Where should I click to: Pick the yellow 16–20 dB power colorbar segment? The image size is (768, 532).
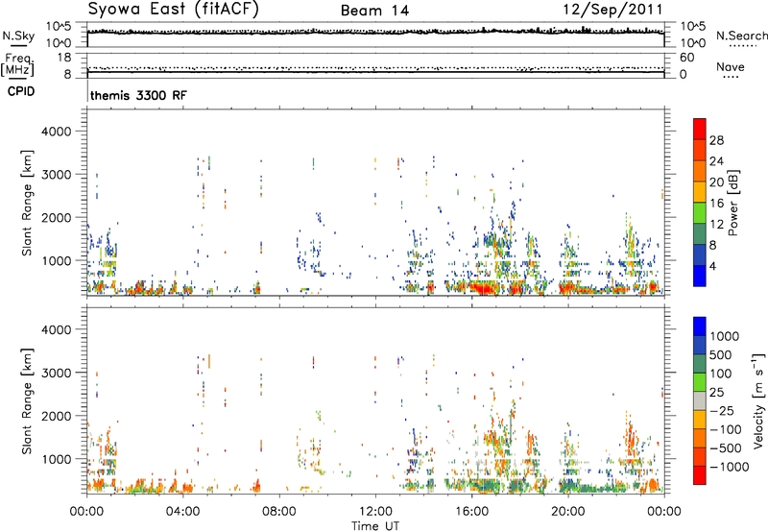[700, 192]
